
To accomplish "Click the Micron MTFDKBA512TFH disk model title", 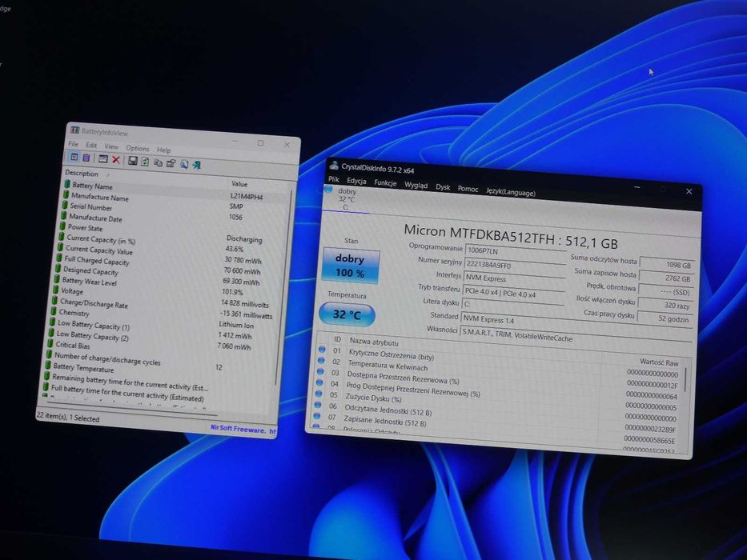I will click(x=511, y=236).
